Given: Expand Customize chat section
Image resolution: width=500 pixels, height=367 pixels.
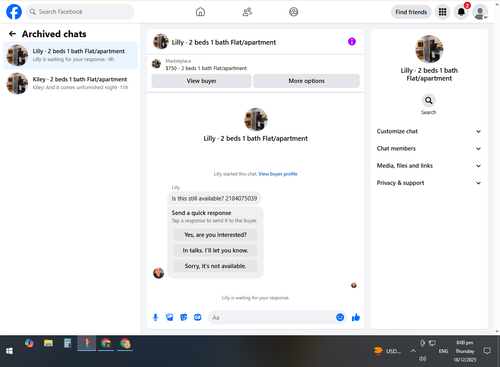Looking at the screenshot, I should coord(429,131).
